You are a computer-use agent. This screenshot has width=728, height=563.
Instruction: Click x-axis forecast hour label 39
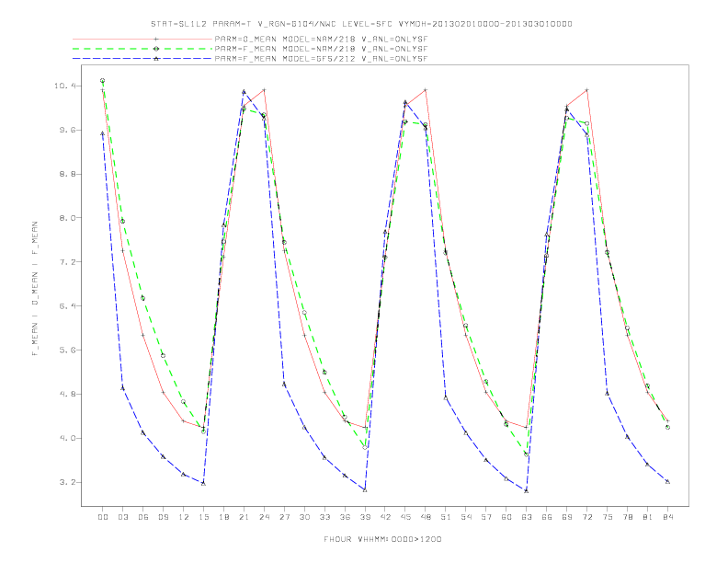[365, 517]
